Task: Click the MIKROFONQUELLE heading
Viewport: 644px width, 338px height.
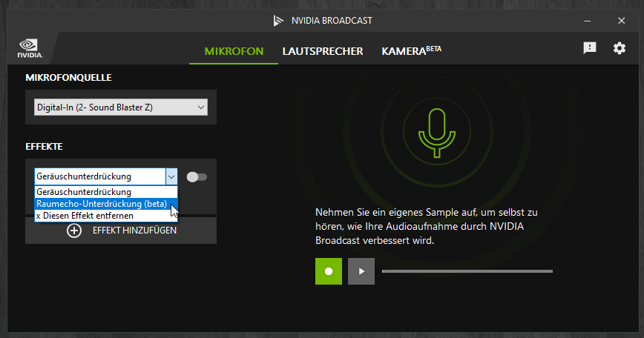Action: click(x=68, y=78)
